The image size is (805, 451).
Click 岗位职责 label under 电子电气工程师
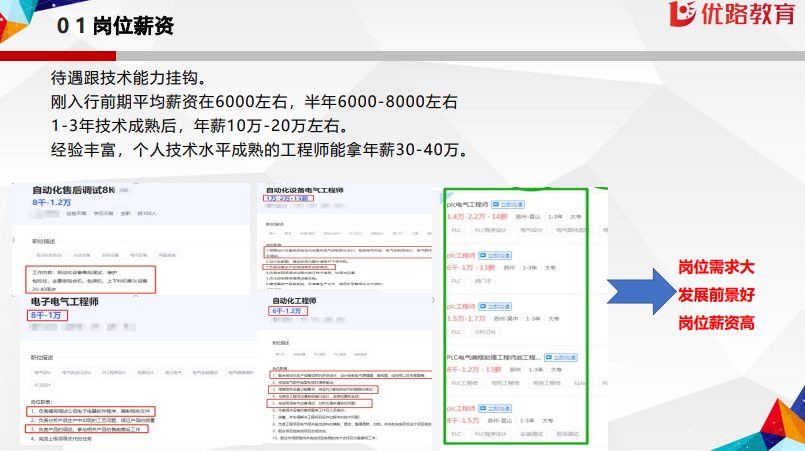(42, 402)
